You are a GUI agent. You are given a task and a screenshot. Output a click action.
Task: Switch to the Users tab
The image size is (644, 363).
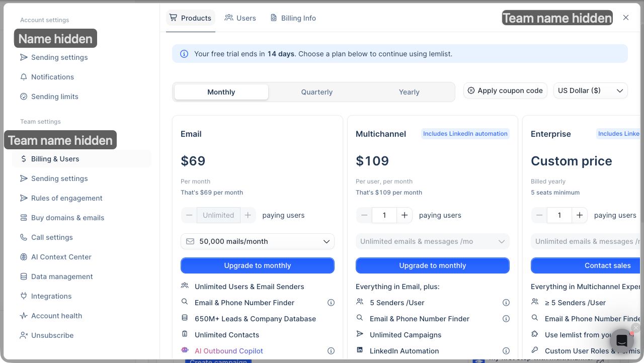click(x=240, y=18)
